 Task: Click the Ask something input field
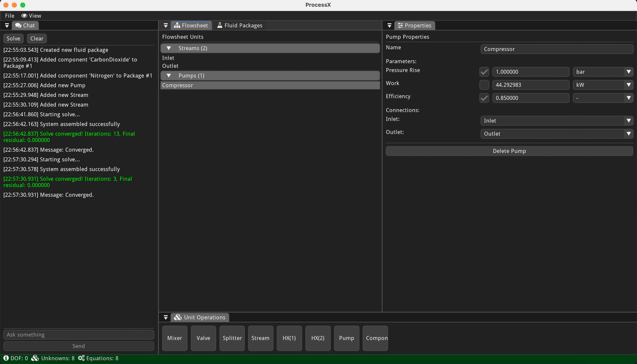click(79, 335)
